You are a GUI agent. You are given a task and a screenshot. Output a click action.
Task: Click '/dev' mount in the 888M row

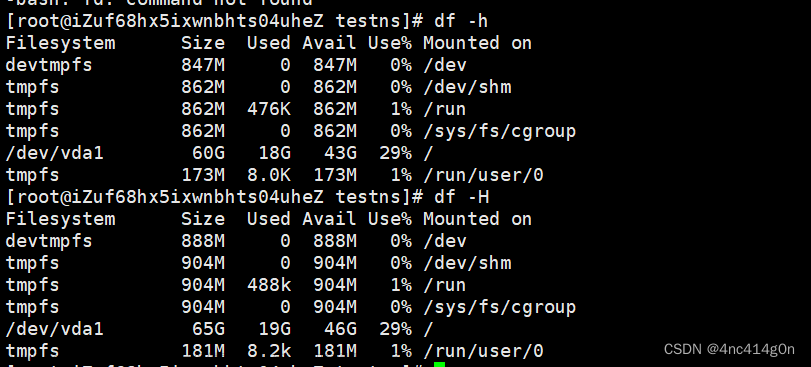tap(445, 241)
